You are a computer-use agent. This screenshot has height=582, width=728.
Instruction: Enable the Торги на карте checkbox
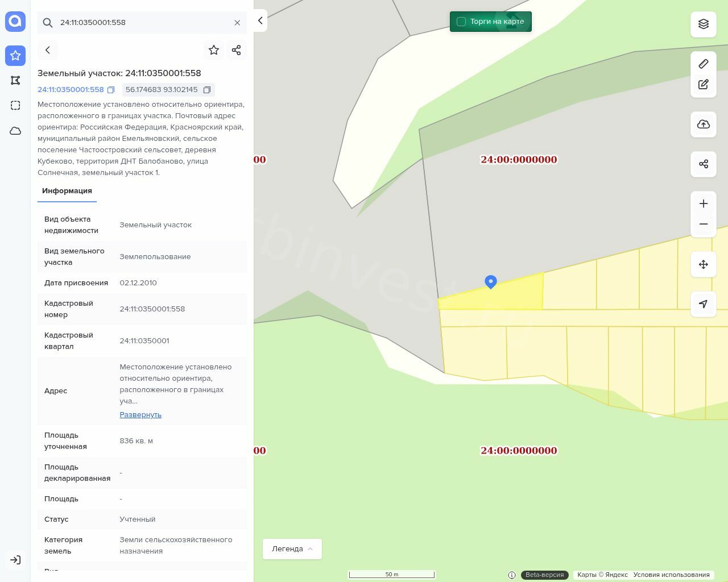coord(461,22)
